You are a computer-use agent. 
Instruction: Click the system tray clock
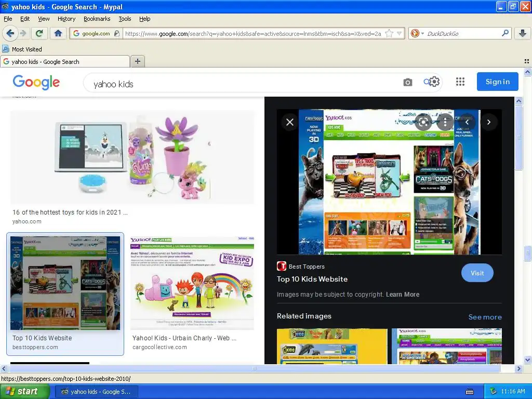(513, 391)
